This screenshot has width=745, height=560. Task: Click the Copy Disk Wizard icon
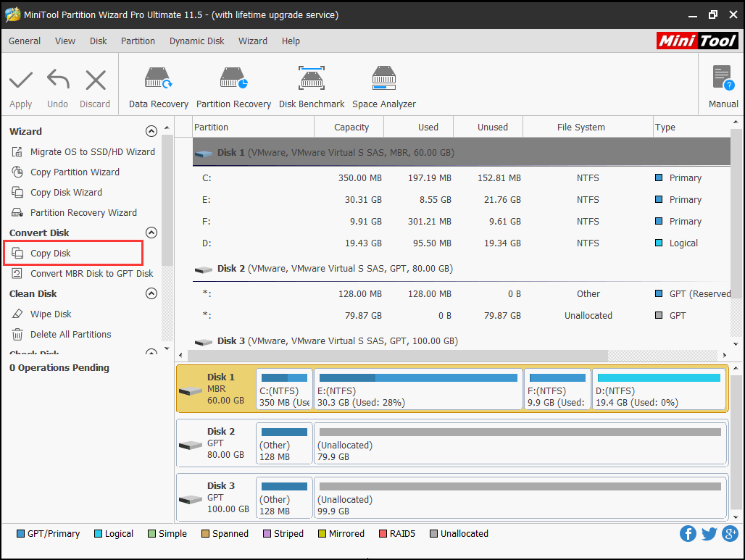[x=17, y=193]
